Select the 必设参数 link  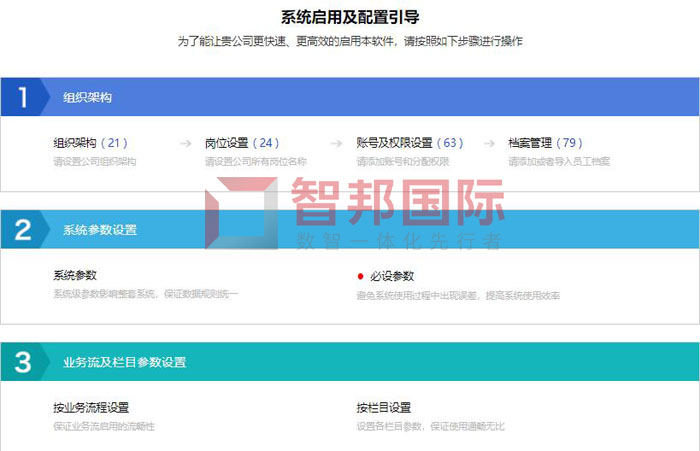point(392,276)
